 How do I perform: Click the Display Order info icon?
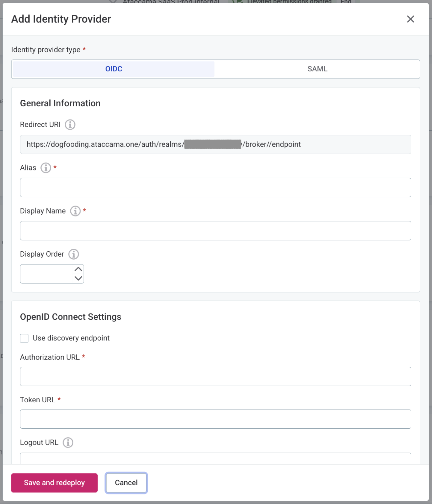click(73, 254)
